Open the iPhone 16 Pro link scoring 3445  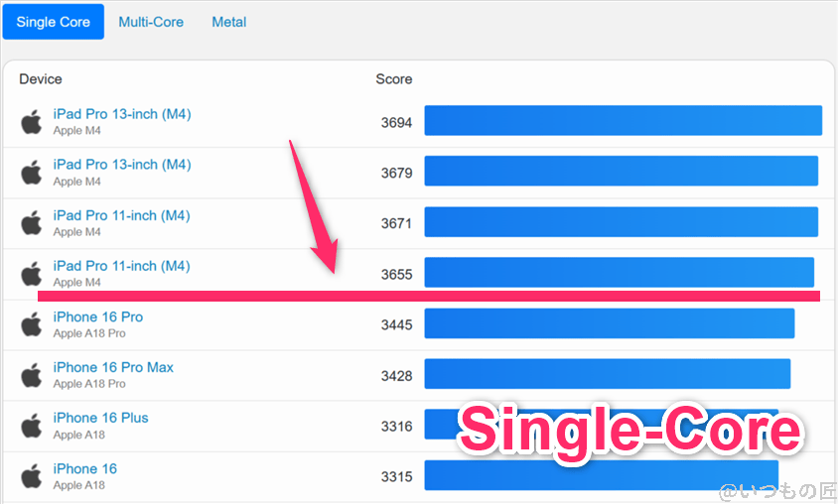(x=97, y=316)
